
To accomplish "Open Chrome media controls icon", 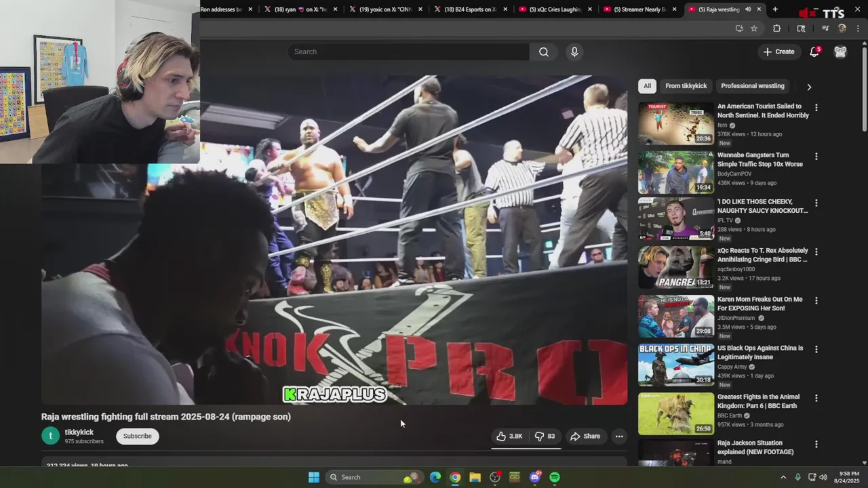I will click(825, 28).
